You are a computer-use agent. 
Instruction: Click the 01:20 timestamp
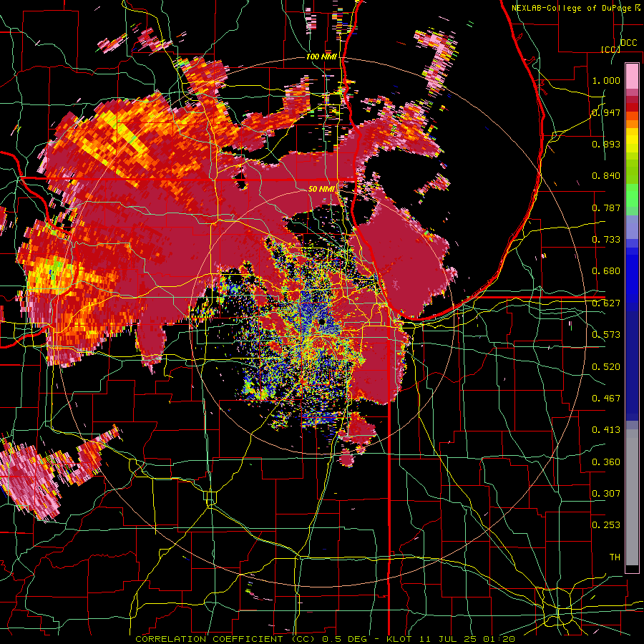pyautogui.click(x=499, y=639)
